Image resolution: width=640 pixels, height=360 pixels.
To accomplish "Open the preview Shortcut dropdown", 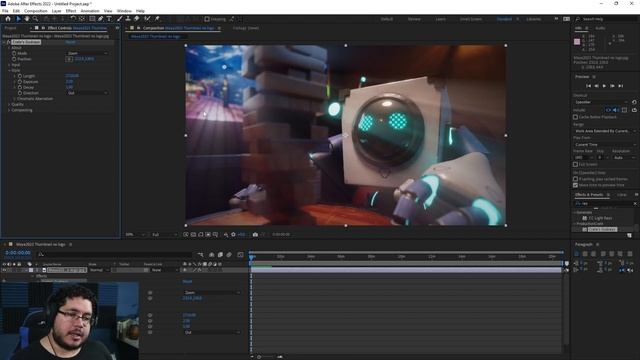I will point(601,102).
